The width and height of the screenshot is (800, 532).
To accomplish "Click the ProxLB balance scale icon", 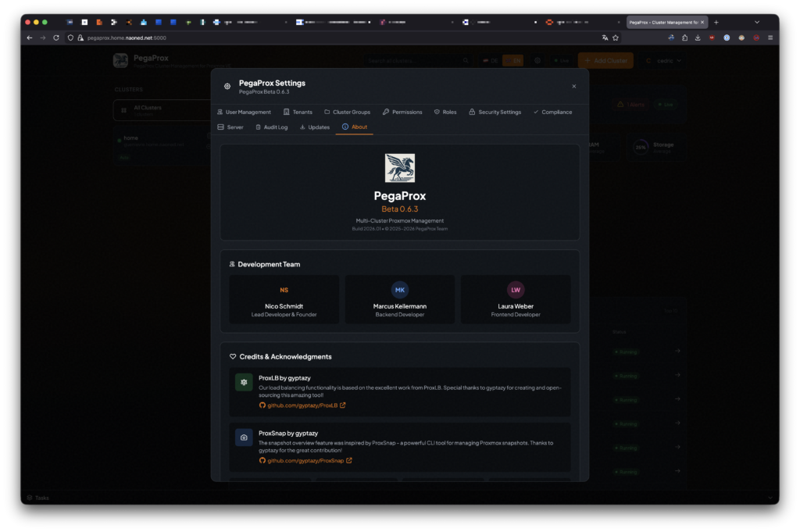I will pyautogui.click(x=244, y=382).
